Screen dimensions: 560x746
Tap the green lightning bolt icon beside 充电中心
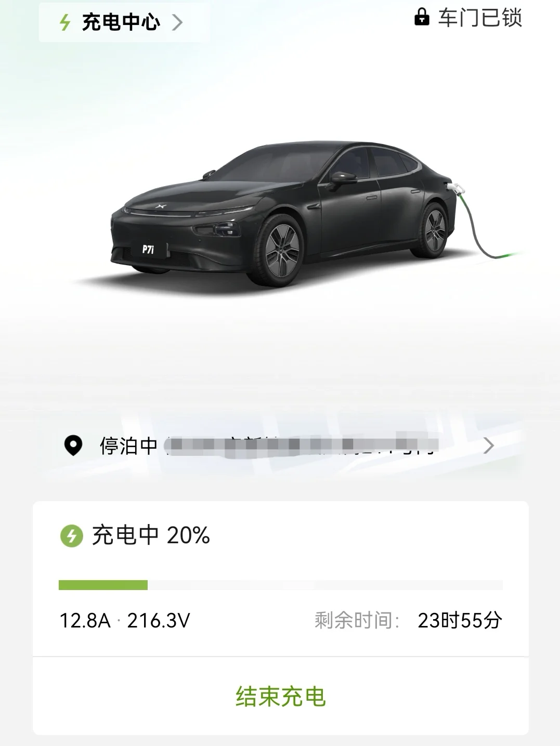(x=65, y=22)
